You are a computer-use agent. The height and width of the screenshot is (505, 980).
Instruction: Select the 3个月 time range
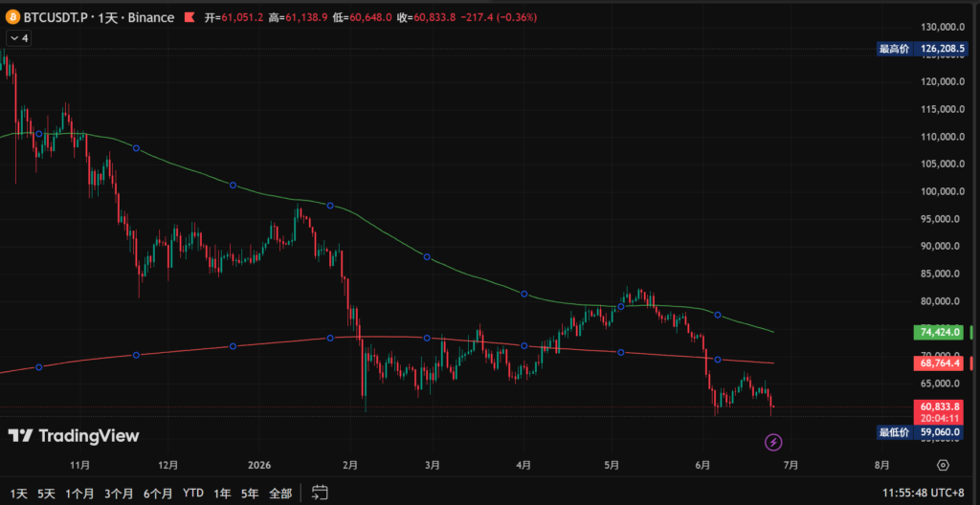(x=119, y=494)
